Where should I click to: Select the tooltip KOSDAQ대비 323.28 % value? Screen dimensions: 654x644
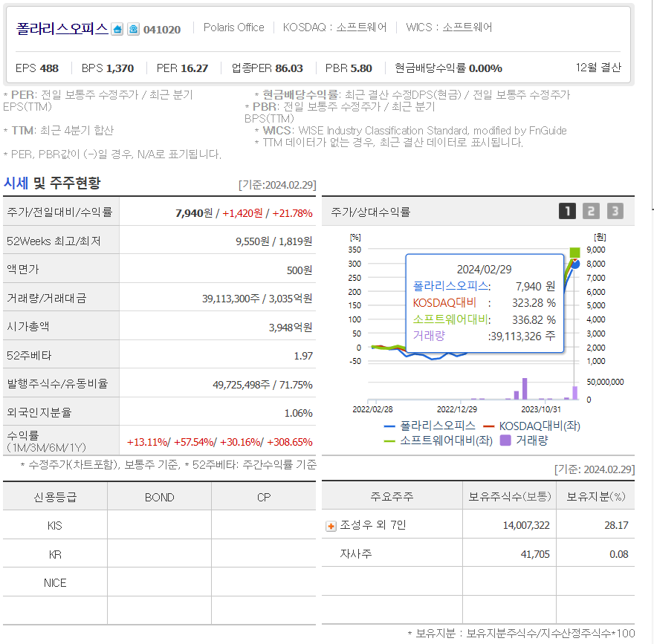click(x=534, y=302)
